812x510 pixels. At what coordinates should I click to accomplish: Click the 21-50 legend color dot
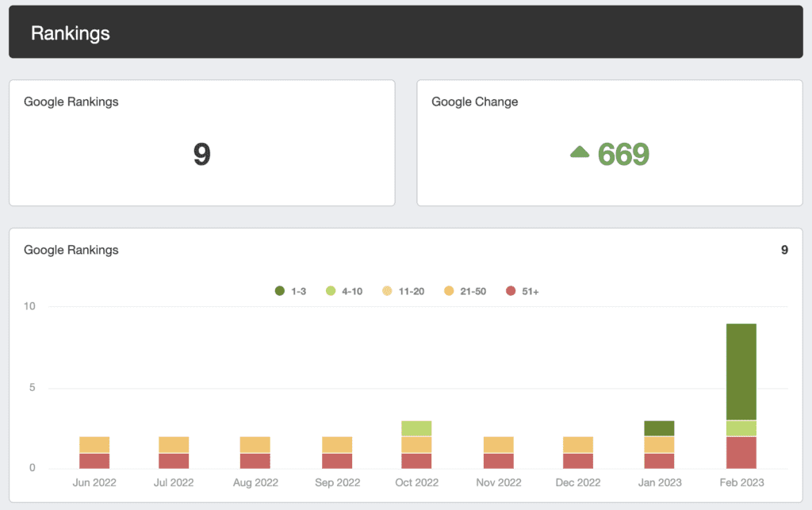[449, 291]
